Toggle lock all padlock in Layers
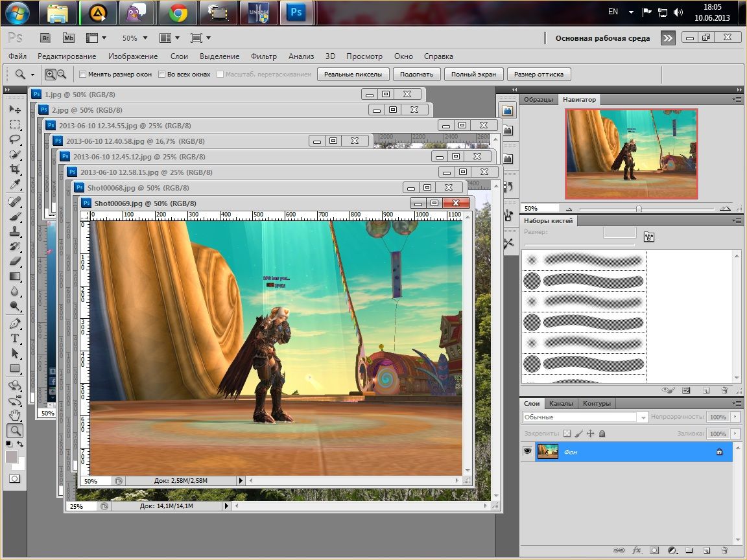Viewport: 747px width, 560px height. [602, 434]
